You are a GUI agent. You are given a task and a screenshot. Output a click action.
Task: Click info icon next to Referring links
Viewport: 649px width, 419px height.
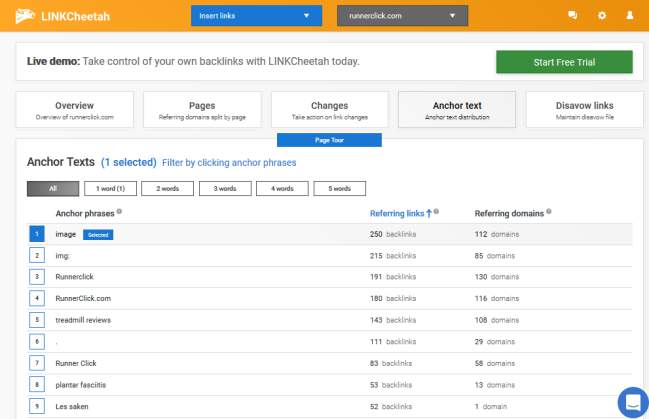coord(436,212)
